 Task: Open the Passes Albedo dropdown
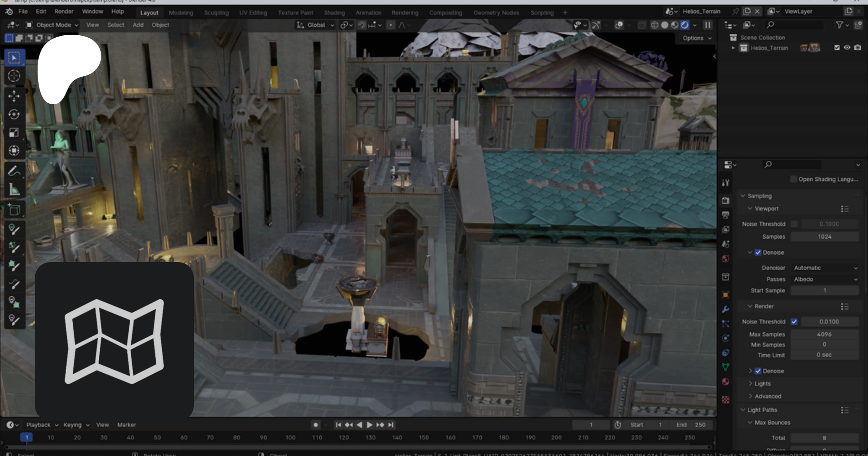pos(825,279)
